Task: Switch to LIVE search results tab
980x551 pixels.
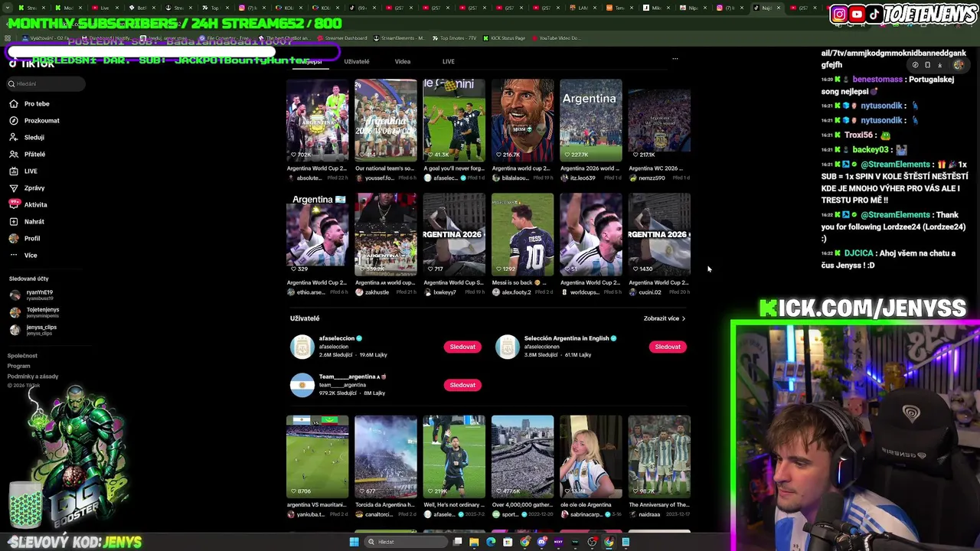Action: [x=449, y=61]
